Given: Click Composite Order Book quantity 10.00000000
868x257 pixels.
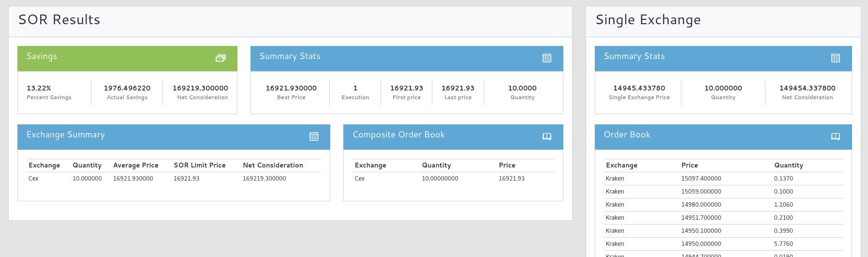Looking at the screenshot, I should click(x=440, y=179).
